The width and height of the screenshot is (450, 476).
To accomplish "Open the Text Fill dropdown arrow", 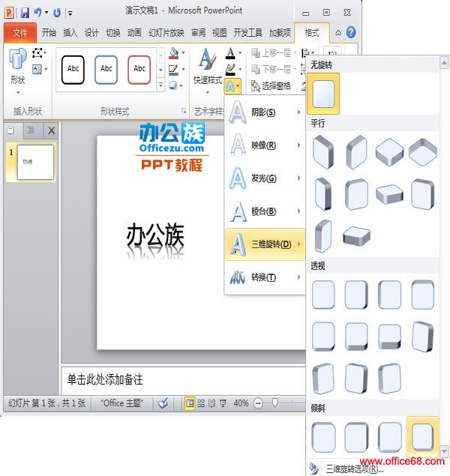I will [x=240, y=53].
